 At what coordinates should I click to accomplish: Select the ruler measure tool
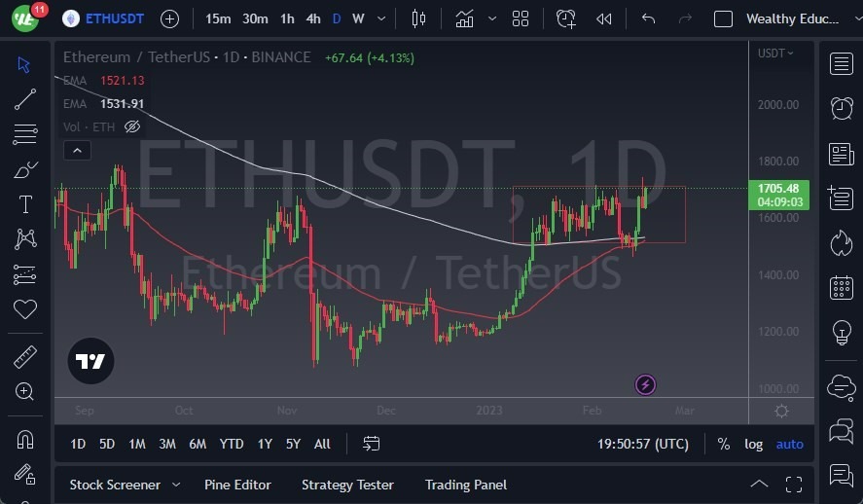(24, 357)
